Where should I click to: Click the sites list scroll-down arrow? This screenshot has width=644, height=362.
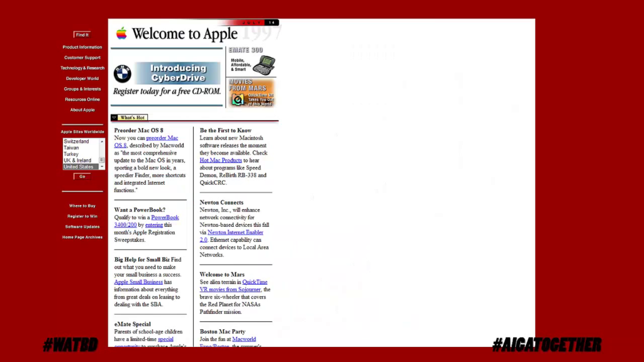102,167
